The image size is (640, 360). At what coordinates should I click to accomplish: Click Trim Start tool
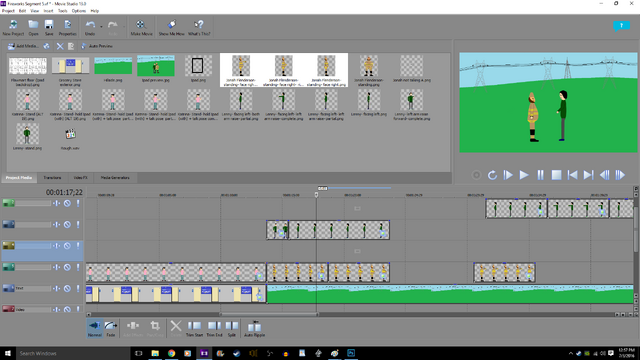coord(194,329)
